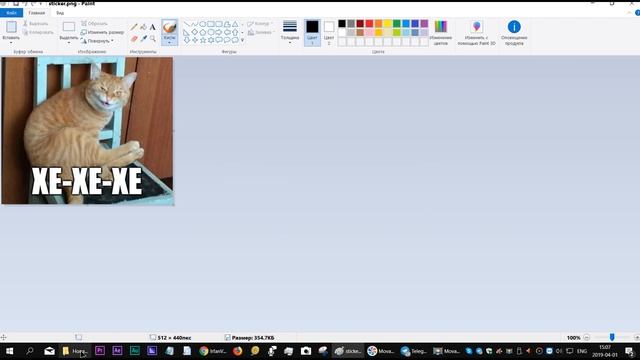Select the Magnifier tool
The width and height of the screenshot is (640, 360).
152,39
